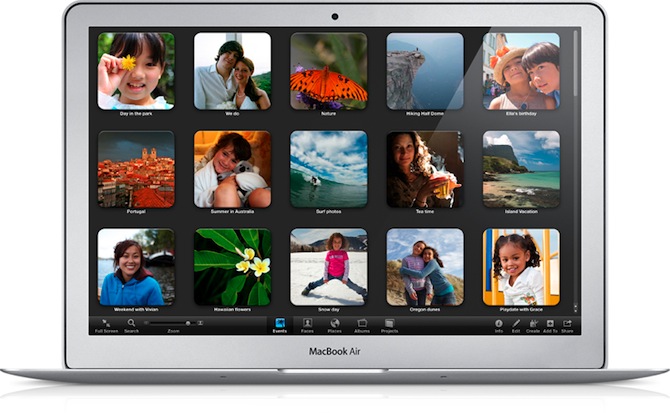The width and height of the screenshot is (670, 413).
Task: Click the 'Oregon dunes' title text
Action: point(425,309)
